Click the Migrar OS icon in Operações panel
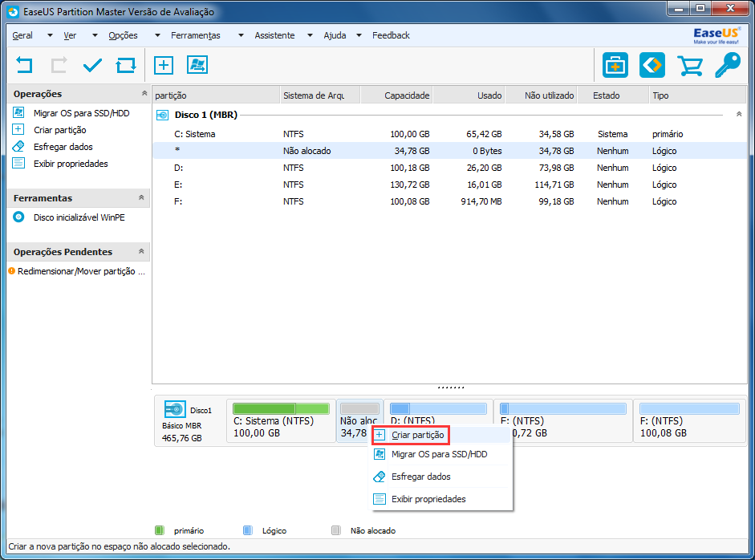This screenshot has width=755, height=560. (x=18, y=112)
